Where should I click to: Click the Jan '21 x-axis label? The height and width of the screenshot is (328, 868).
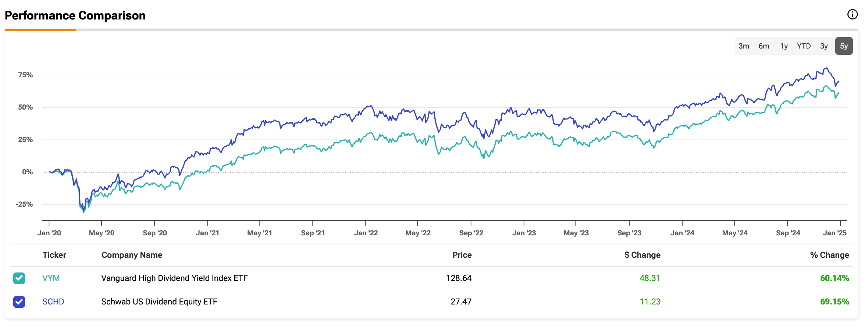207,233
